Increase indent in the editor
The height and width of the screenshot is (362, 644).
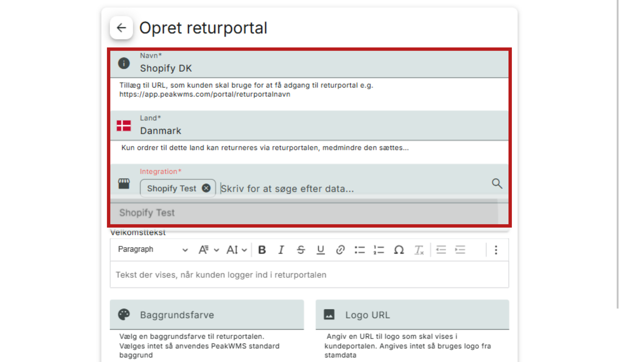(460, 250)
